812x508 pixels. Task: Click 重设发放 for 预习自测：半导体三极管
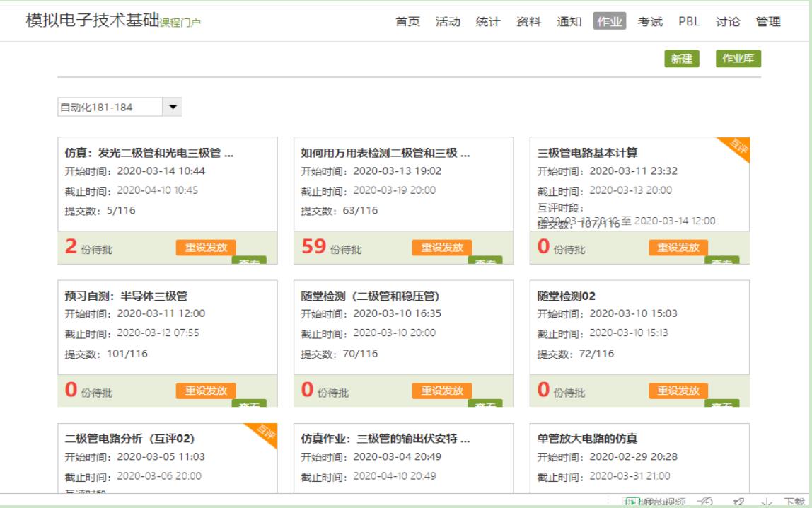[x=206, y=391]
